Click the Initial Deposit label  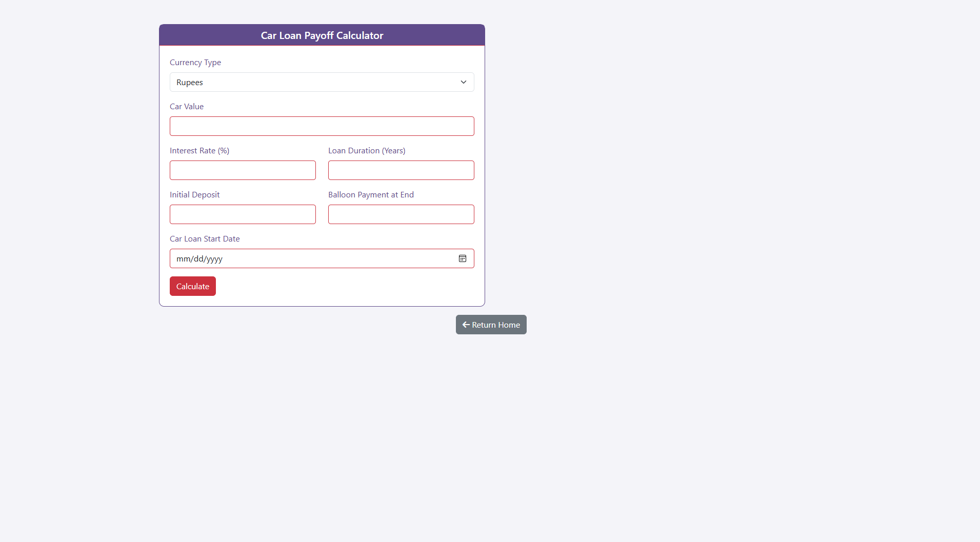pyautogui.click(x=194, y=195)
